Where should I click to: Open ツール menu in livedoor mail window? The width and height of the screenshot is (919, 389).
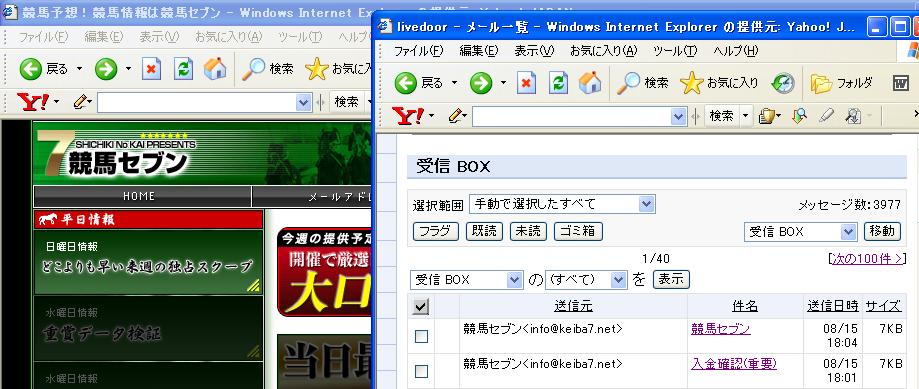tap(675, 51)
